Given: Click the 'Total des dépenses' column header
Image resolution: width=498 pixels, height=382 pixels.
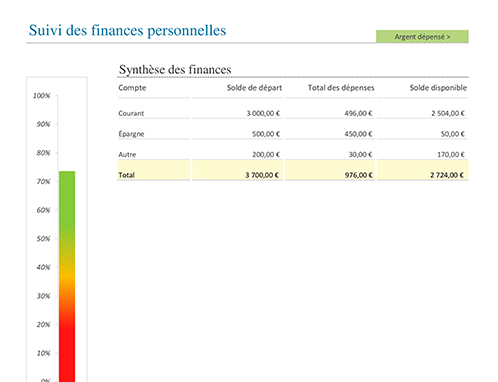Looking at the screenshot, I should [341, 88].
